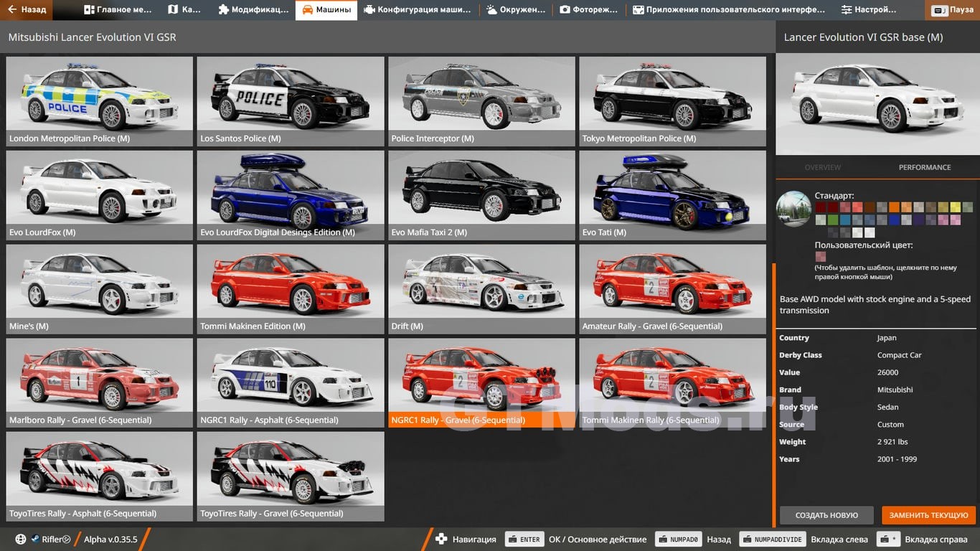This screenshot has width=980, height=551.
Task: Click the version text Alpha v.0.35.5
Action: coord(110,540)
